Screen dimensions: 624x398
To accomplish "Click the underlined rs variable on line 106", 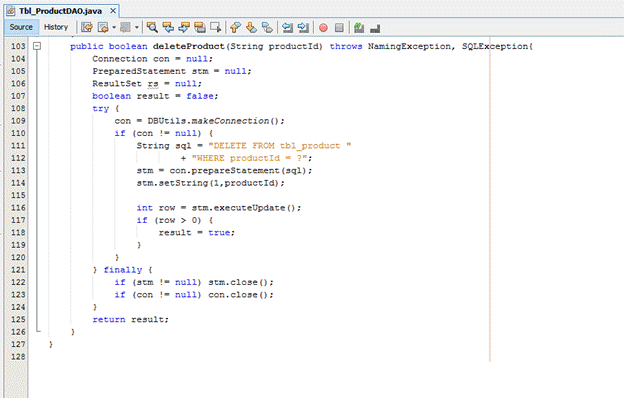I will (x=153, y=84).
